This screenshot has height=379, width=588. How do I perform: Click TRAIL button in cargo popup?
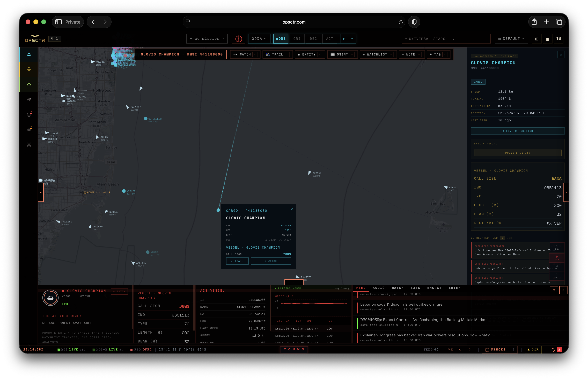237,261
